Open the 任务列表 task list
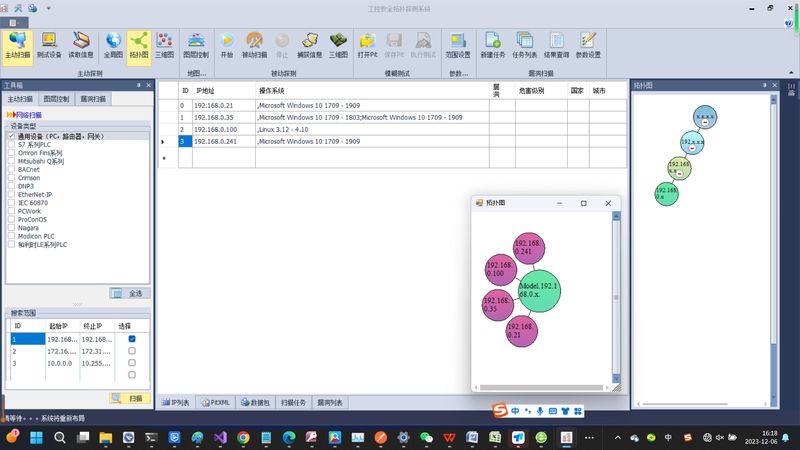 click(x=524, y=46)
